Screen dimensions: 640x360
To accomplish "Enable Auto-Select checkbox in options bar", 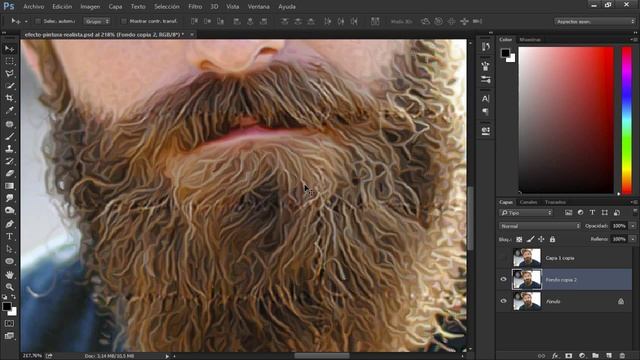I will pos(38,21).
